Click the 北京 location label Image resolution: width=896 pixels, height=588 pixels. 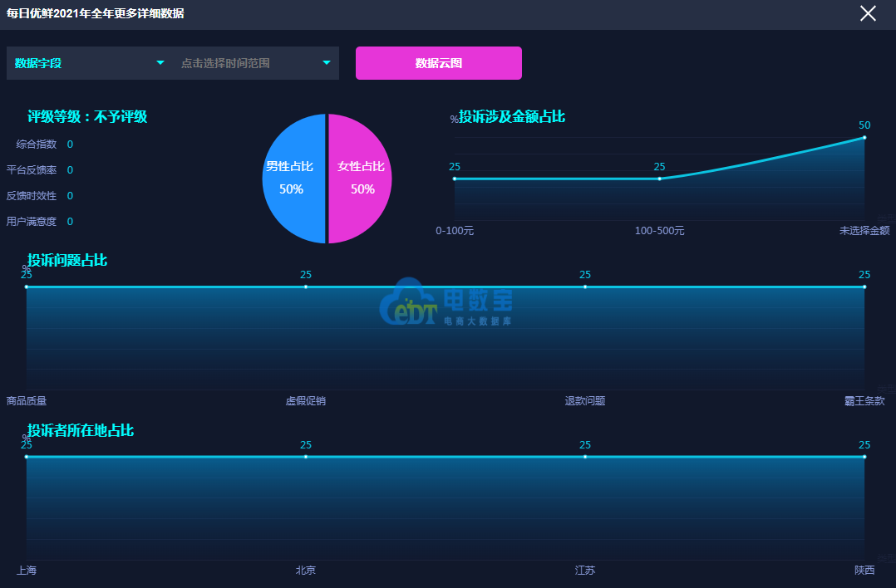click(x=306, y=571)
